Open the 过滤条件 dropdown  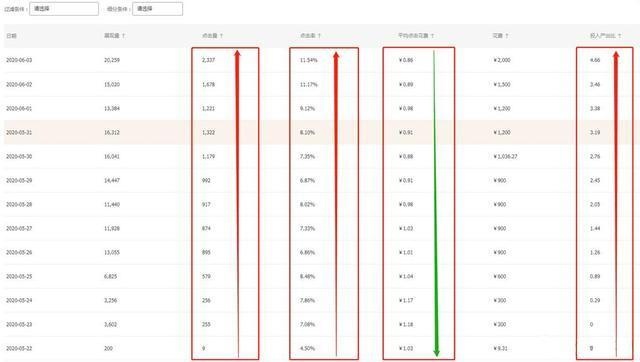[64, 9]
